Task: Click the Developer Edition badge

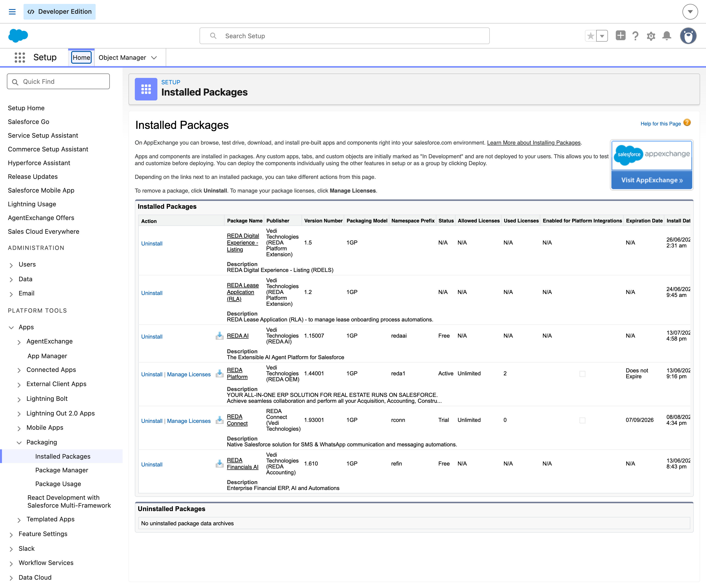Action: [60, 12]
